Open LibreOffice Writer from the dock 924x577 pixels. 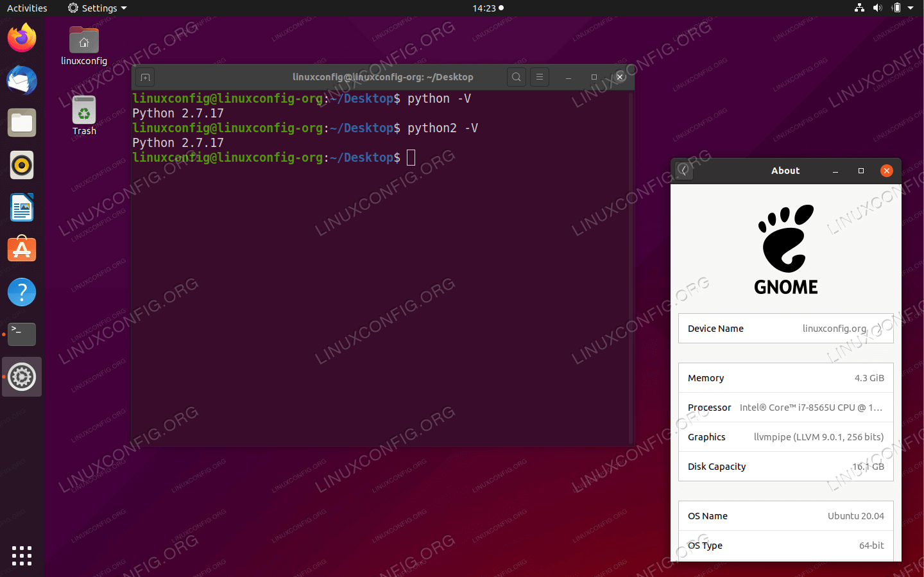22,207
